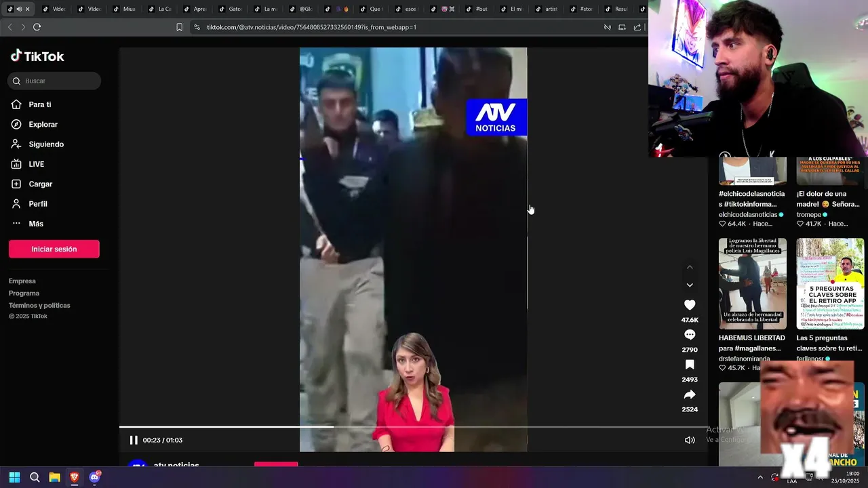Switch to the esos tab
868x488 pixels.
click(406, 9)
